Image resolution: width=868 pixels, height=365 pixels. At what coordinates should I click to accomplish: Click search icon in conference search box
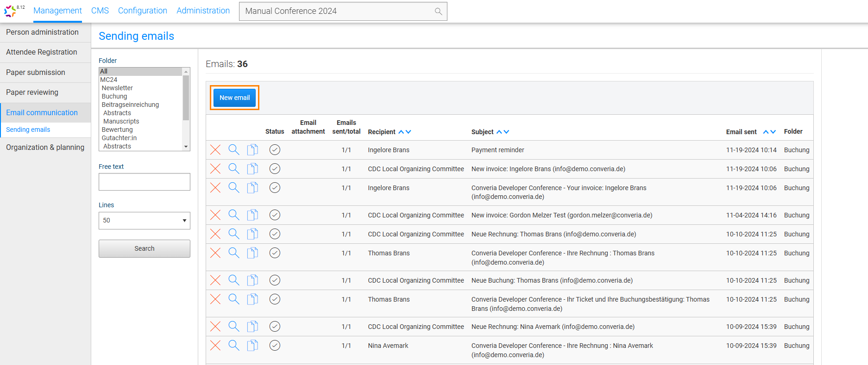(x=438, y=12)
